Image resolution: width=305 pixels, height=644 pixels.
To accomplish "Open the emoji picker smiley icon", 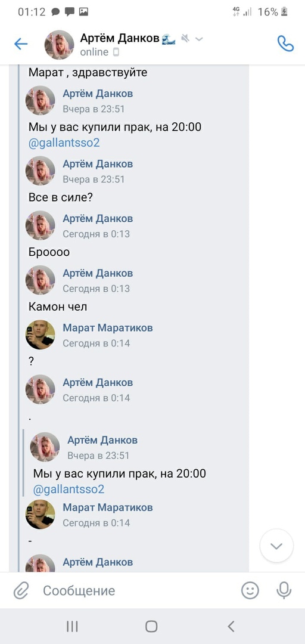I will coord(250,590).
